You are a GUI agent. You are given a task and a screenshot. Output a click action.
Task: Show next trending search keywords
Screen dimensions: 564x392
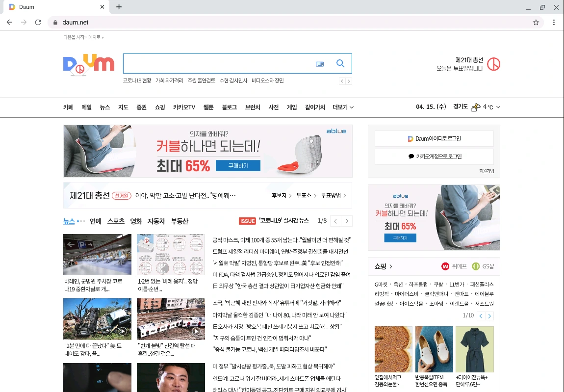pos(349,81)
